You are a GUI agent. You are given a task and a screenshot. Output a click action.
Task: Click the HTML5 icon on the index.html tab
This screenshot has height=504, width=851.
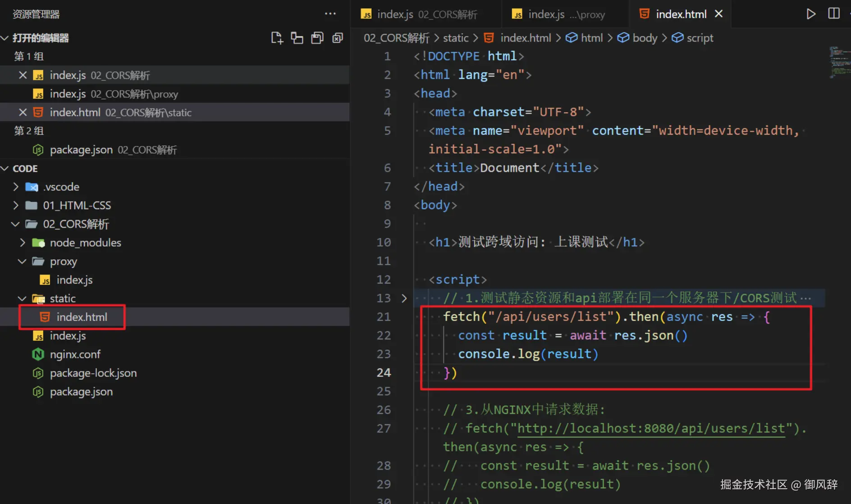pyautogui.click(x=645, y=14)
